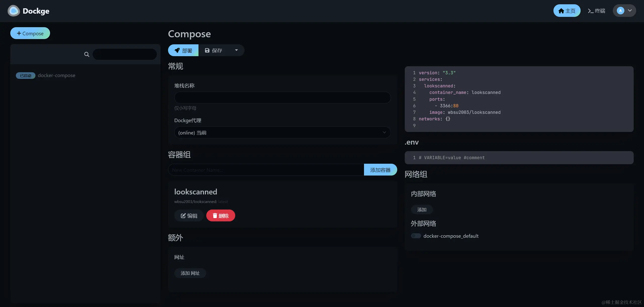Image resolution: width=644 pixels, height=307 pixels.
Task: Click the Dockge logo icon
Action: pyautogui.click(x=14, y=11)
